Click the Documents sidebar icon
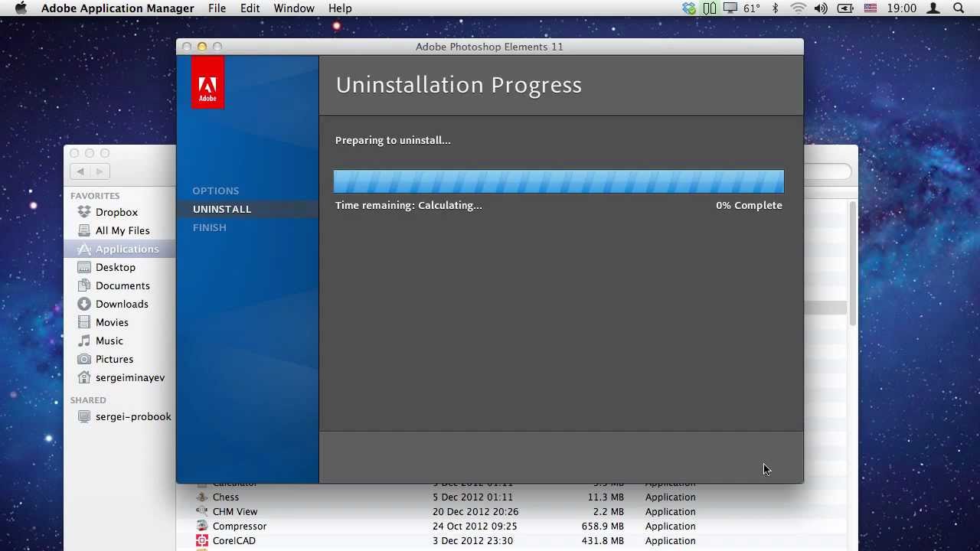This screenshot has height=551, width=980. [84, 285]
